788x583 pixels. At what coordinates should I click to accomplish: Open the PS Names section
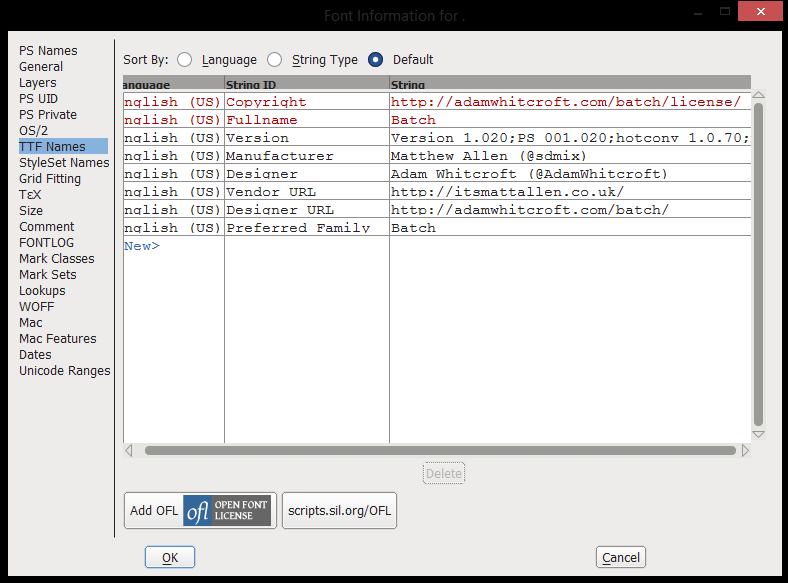click(x=48, y=51)
